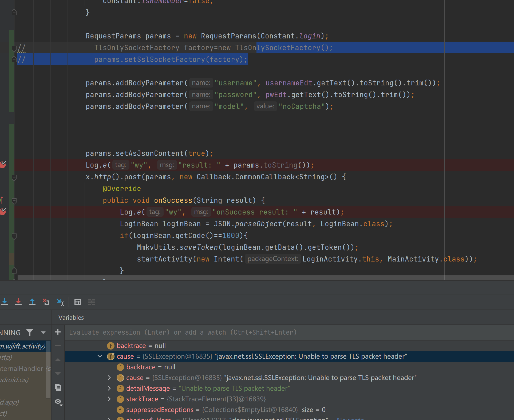This screenshot has height=420, width=514.
Task: Click the Step Out debugger icon
Action: point(32,302)
